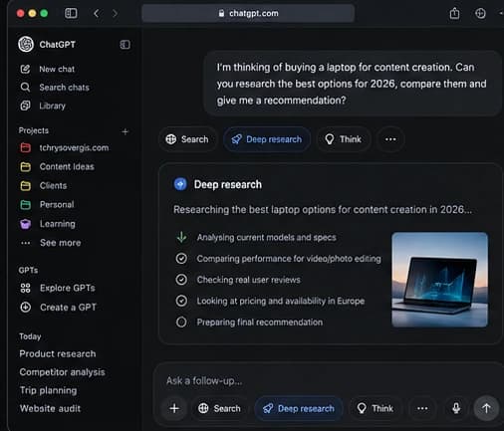Toggle Search chip below the user message
The image size is (504, 431).
(187, 139)
